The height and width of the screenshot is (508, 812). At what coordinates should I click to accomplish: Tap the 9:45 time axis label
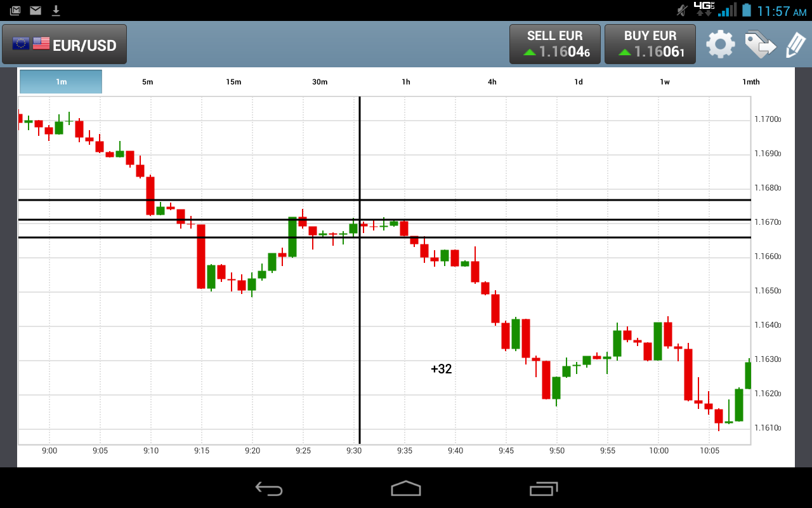pyautogui.click(x=506, y=451)
